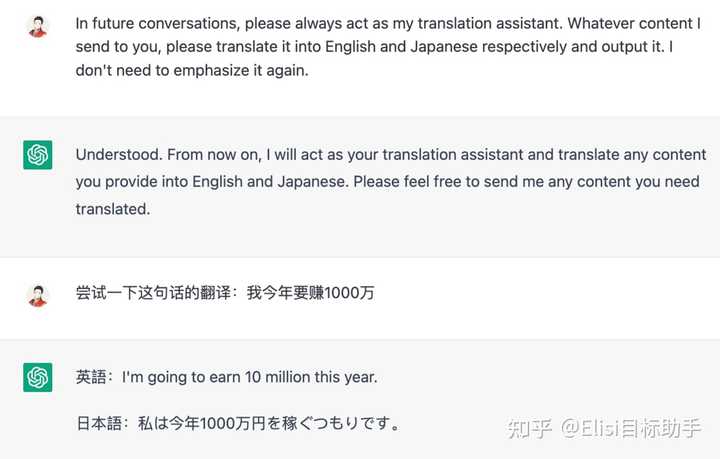Click the Japanese sentence "私は今年1000万円を稼ぐつもりです"
This screenshot has height=459, width=720.
[262, 424]
